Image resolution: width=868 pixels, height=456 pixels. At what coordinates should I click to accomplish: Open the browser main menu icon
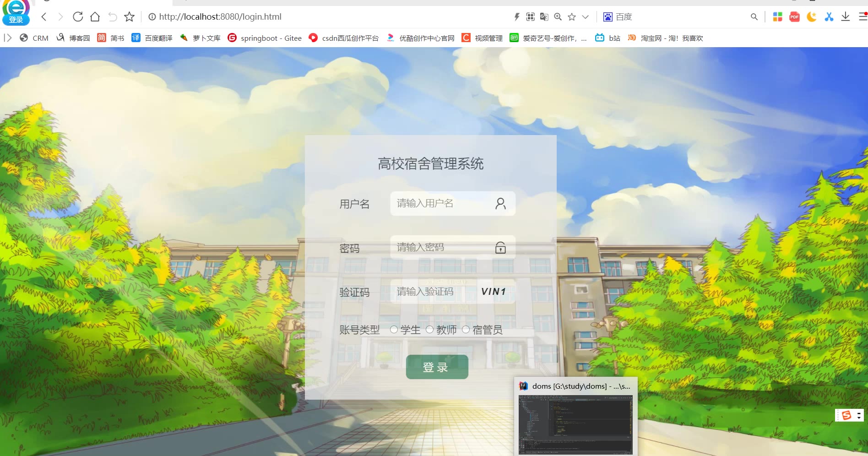pos(863,17)
